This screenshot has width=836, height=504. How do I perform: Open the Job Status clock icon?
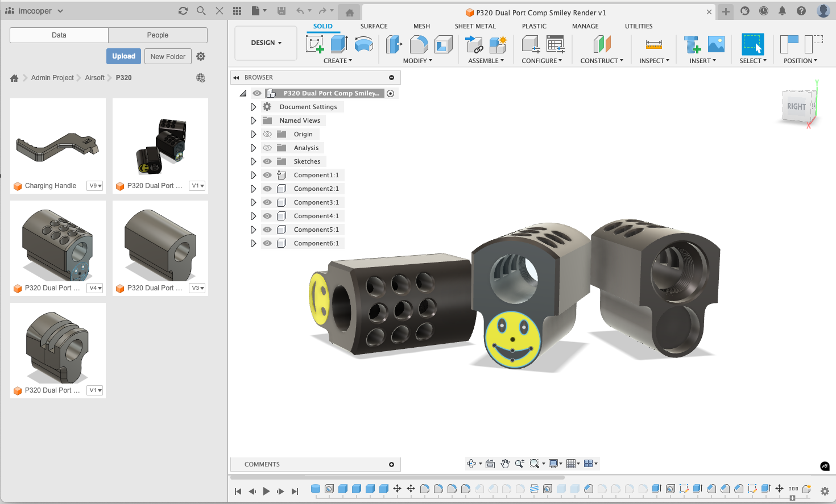(764, 11)
